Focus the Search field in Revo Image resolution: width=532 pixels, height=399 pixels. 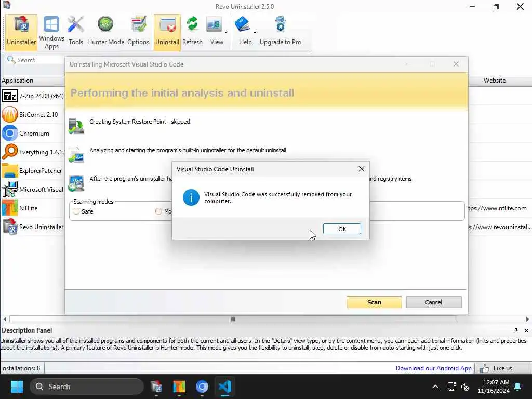coord(35,60)
